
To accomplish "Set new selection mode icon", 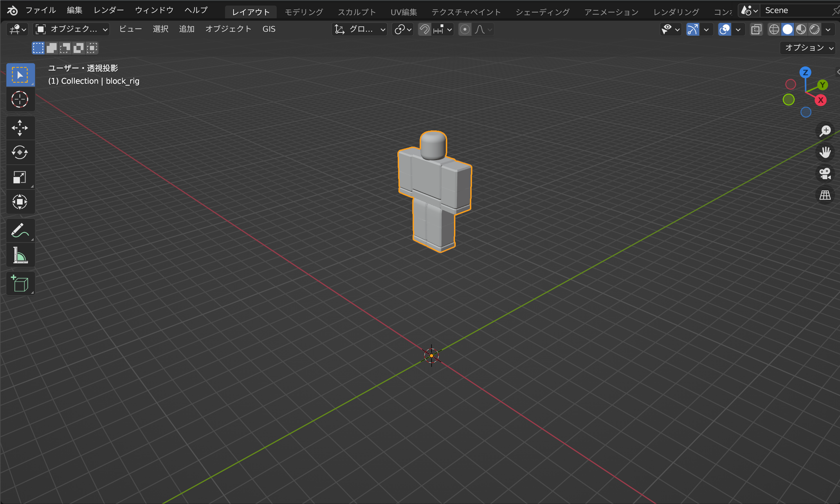I will click(38, 48).
